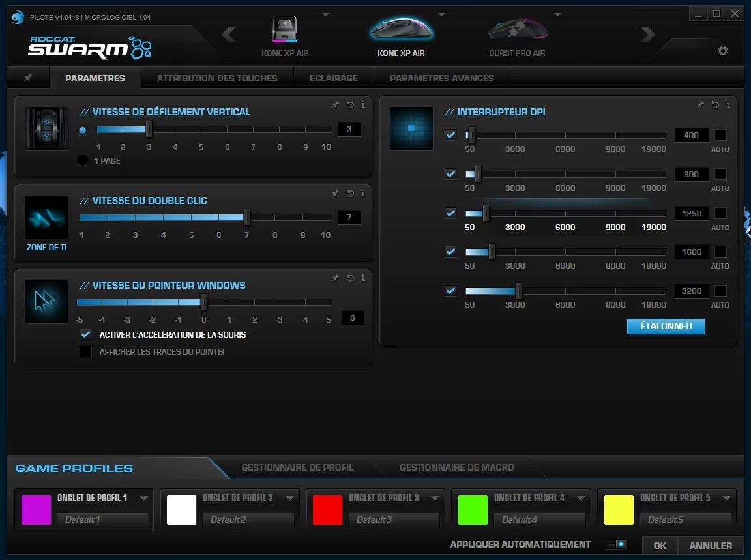Screen dimensions: 751x560
Task: Click the right device carousel arrow
Action: (647, 35)
